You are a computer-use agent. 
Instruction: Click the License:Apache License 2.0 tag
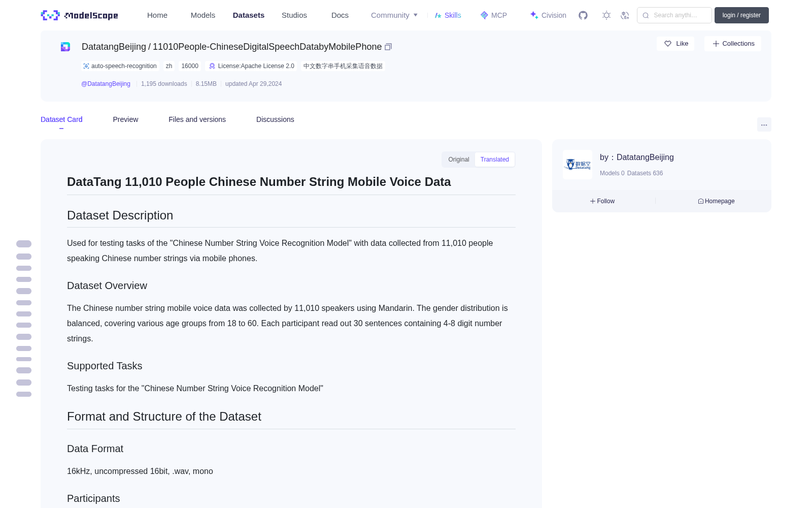tap(252, 66)
